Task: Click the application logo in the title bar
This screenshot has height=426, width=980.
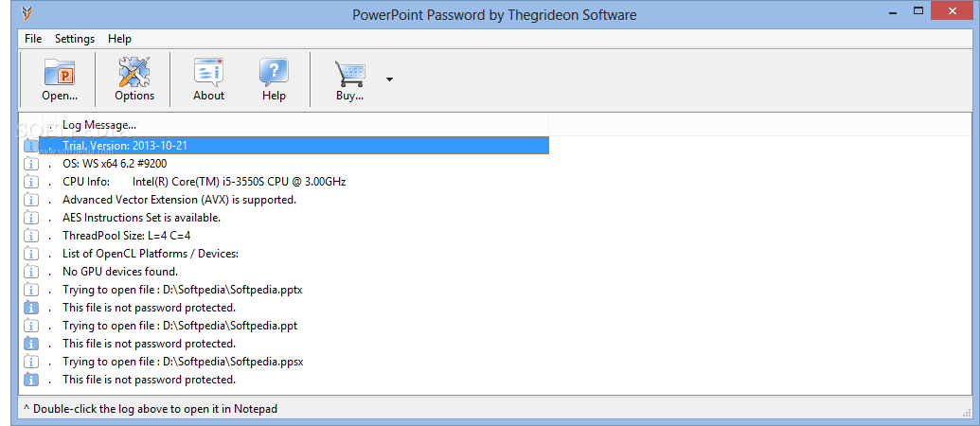Action: [x=27, y=14]
